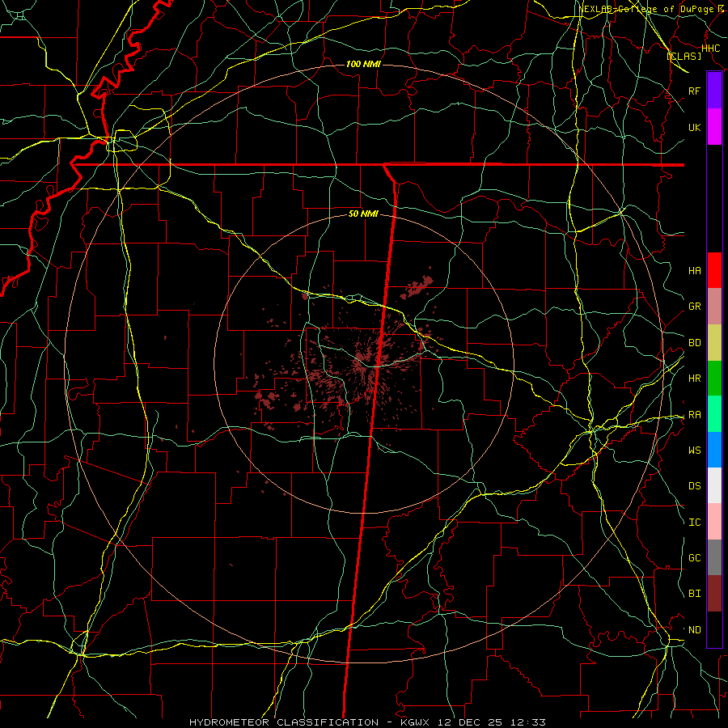Click the RA legend label

click(694, 414)
